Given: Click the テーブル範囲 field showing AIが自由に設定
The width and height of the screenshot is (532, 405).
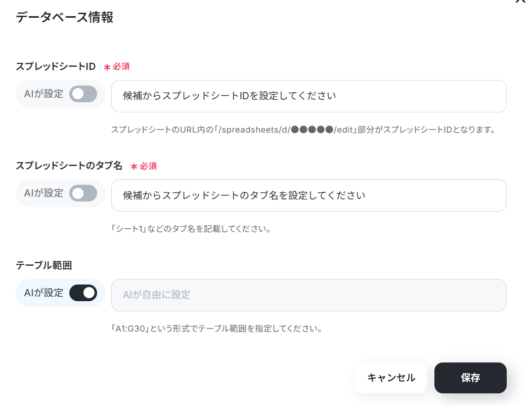Looking at the screenshot, I should 309,295.
